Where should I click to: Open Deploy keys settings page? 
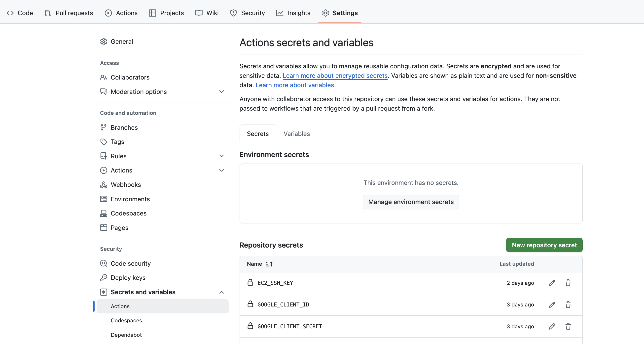(x=128, y=278)
